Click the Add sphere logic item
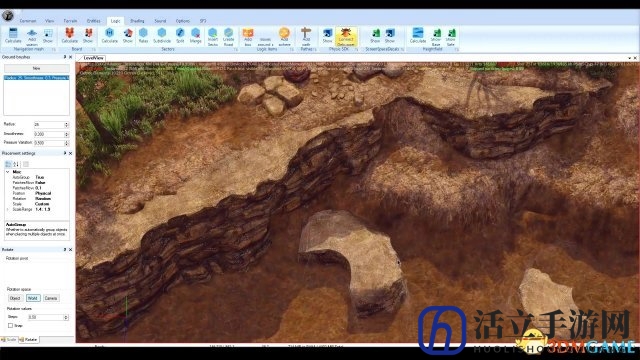 tap(284, 37)
